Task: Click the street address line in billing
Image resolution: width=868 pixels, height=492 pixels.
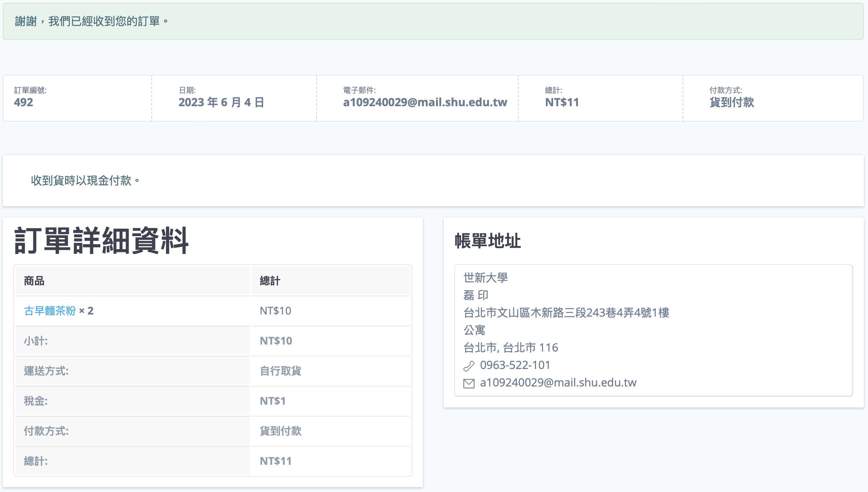Action: (566, 312)
